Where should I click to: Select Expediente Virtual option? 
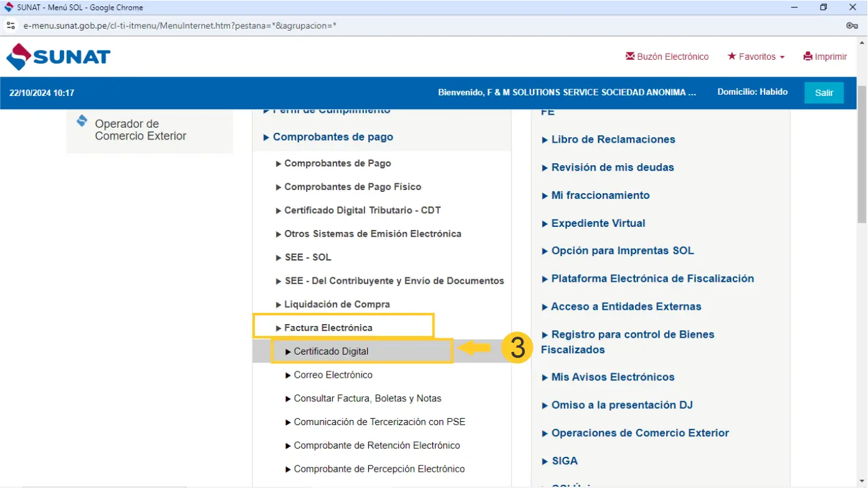click(x=598, y=223)
